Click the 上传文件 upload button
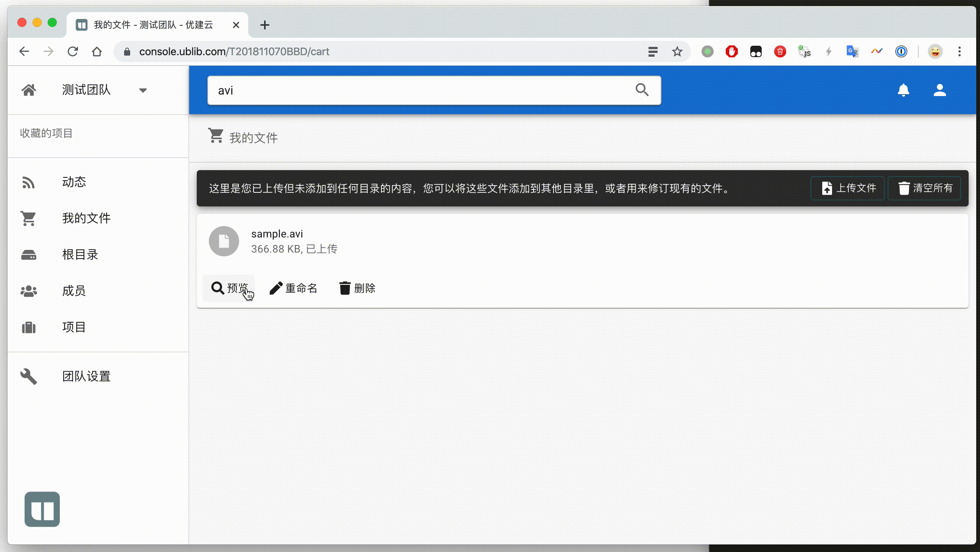This screenshot has height=552, width=980. click(x=848, y=188)
